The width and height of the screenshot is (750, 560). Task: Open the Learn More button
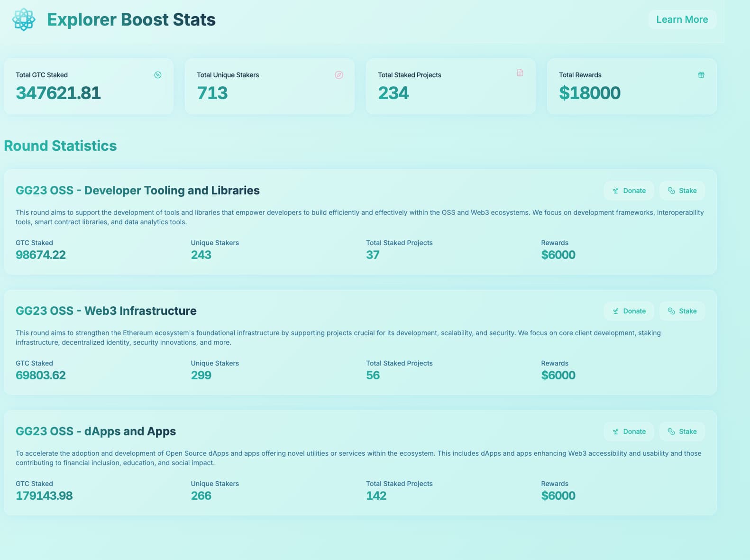[682, 19]
